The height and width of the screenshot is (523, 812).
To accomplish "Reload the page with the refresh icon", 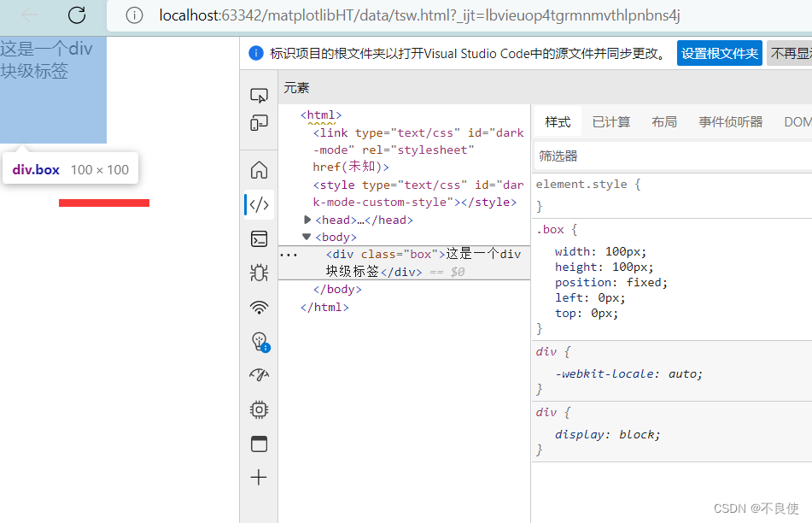I will tap(77, 15).
